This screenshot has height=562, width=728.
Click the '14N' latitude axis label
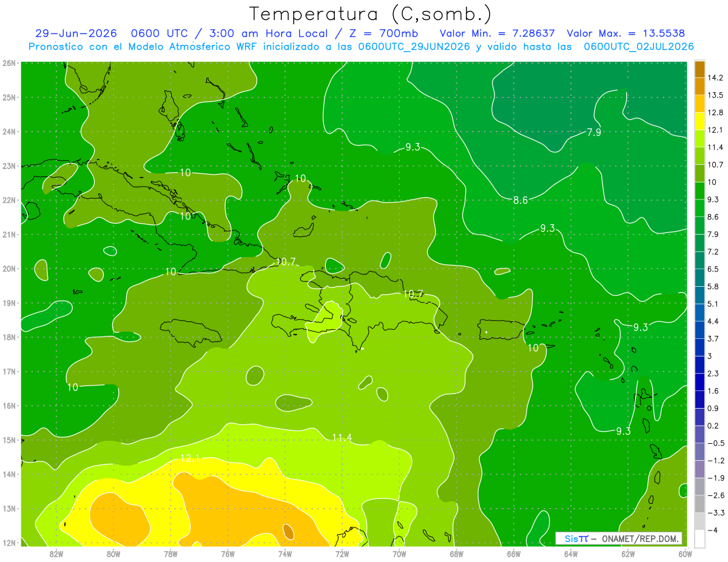tap(9, 474)
